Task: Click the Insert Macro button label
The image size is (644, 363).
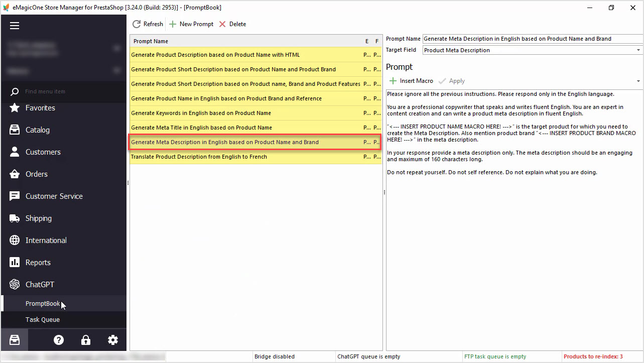Action: 417,81
